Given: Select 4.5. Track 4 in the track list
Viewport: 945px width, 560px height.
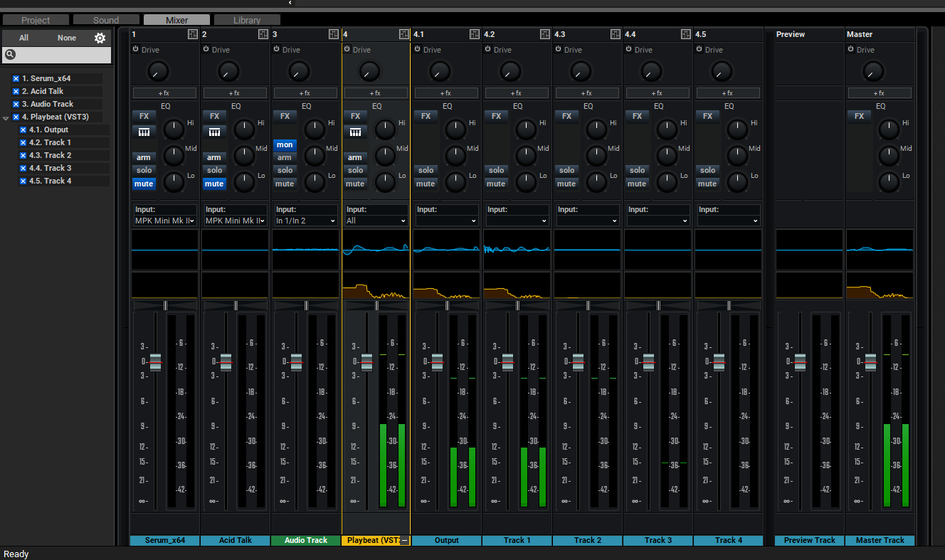Looking at the screenshot, I should pos(50,181).
